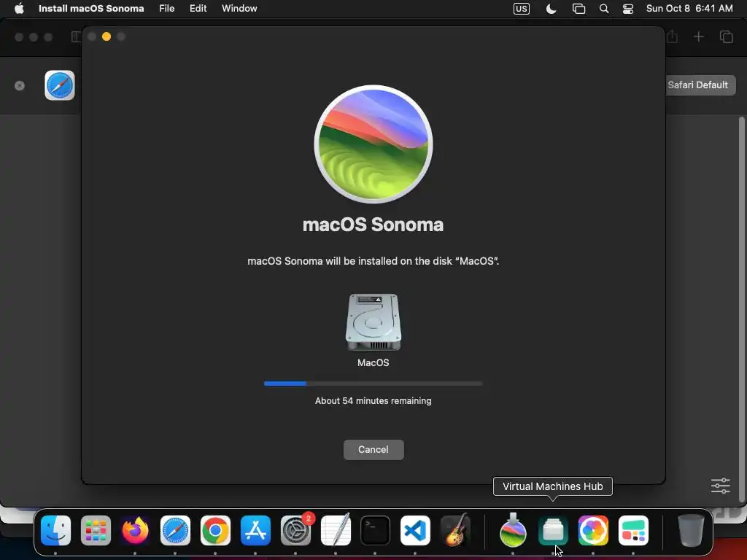Image resolution: width=747 pixels, height=560 pixels.
Task: Open Control Center in menu bar
Action: coord(628,9)
